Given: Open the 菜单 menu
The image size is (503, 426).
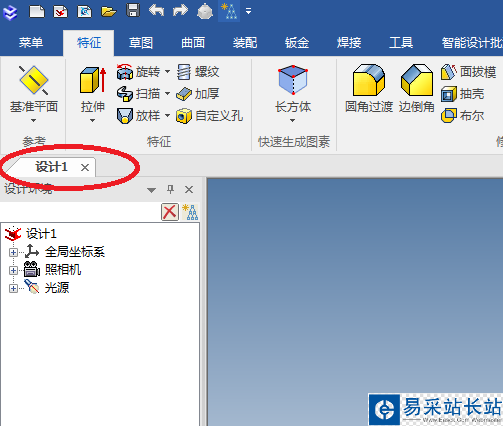Looking at the screenshot, I should 31,43.
